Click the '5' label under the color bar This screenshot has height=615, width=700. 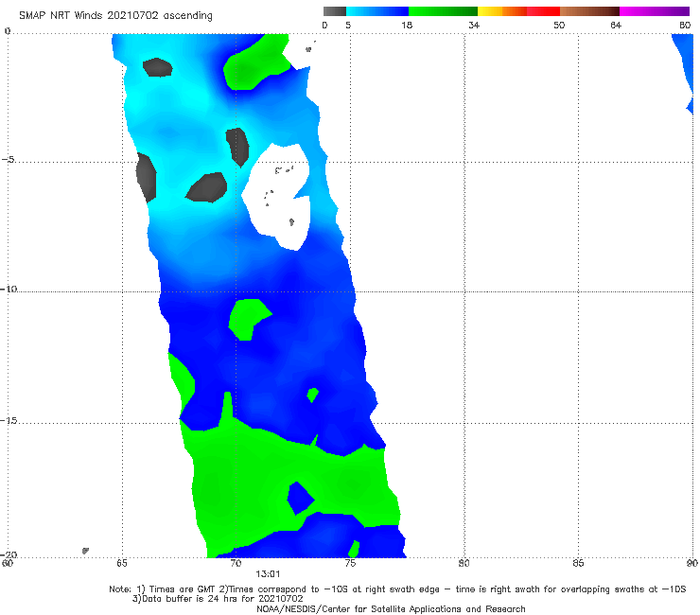click(x=348, y=25)
